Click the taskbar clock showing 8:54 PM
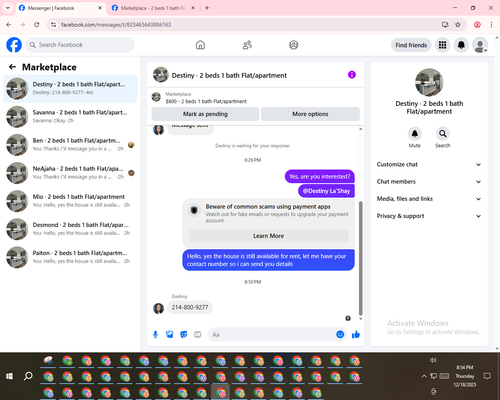This screenshot has width=500, height=400. [x=465, y=376]
